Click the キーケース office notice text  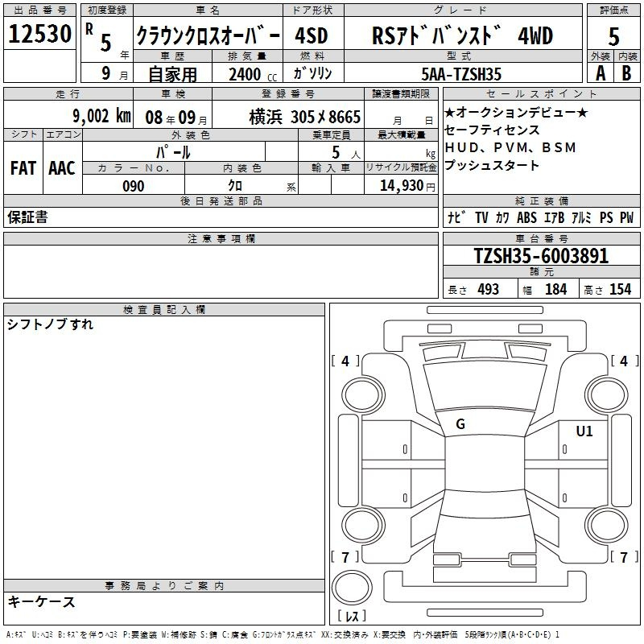pyautogui.click(x=41, y=602)
